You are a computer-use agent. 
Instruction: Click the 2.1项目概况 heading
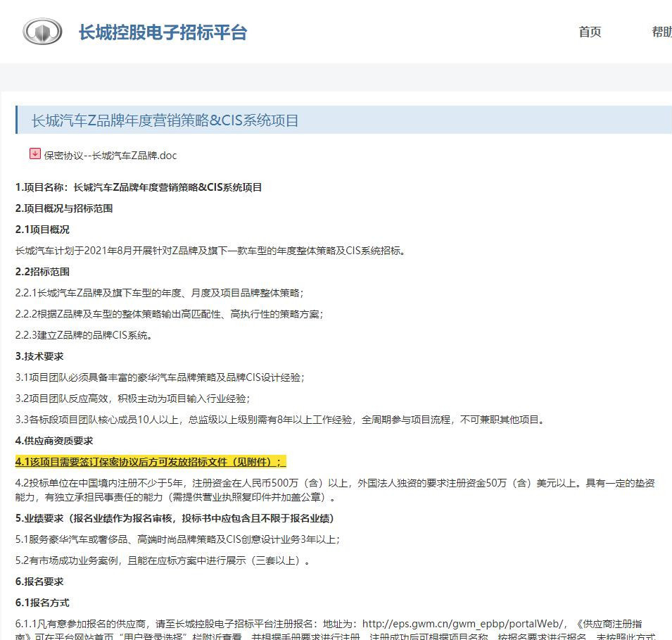click(42, 230)
